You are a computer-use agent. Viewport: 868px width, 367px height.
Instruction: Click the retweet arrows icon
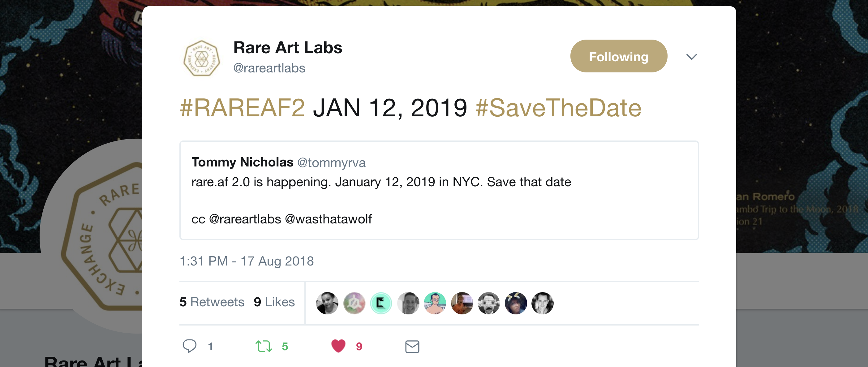264,346
